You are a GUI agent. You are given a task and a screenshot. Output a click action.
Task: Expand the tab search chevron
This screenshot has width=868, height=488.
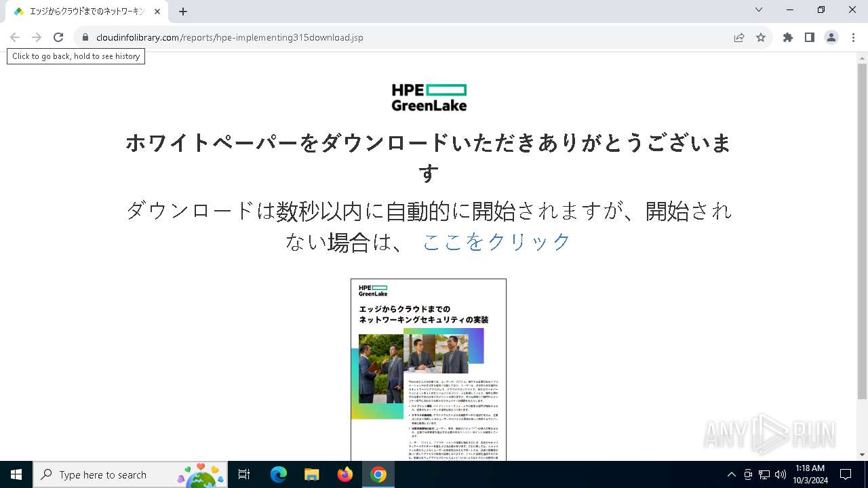click(x=759, y=9)
